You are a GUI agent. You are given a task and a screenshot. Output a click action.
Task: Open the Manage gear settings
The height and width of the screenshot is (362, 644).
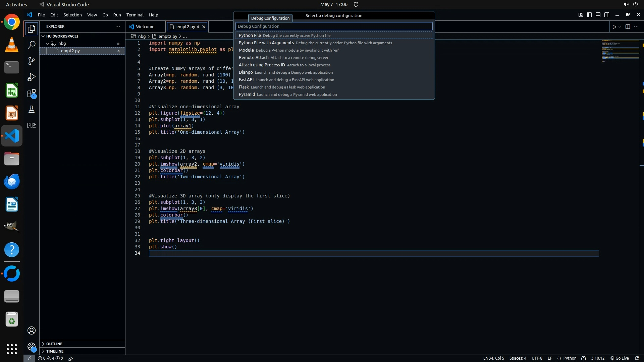coord(32,346)
